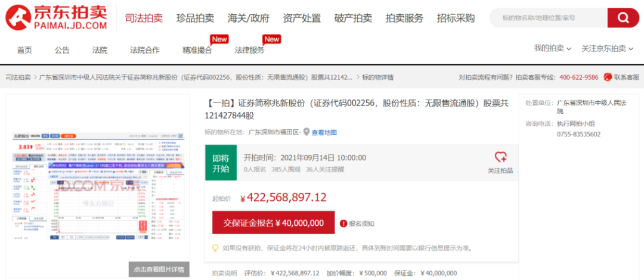Open the 司法拍卖 breadcrumb link
This screenshot has height=280, width=644.
(x=18, y=77)
